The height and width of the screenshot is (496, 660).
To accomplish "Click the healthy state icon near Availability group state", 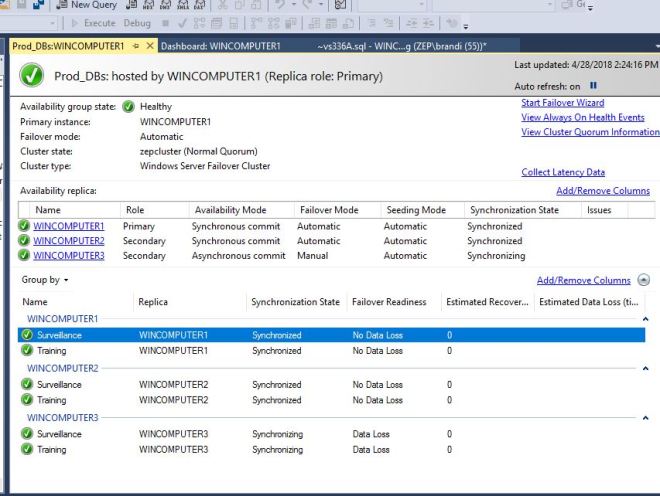I will coord(128,107).
